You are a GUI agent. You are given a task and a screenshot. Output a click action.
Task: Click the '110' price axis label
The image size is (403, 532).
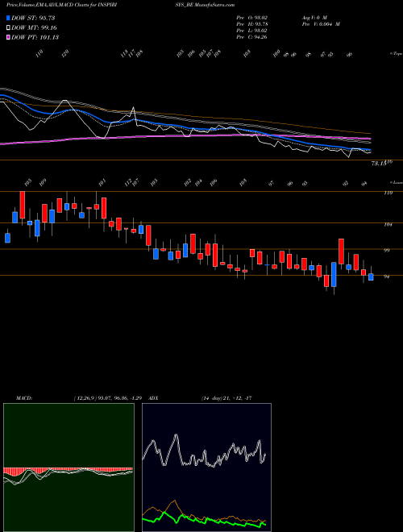point(388,193)
